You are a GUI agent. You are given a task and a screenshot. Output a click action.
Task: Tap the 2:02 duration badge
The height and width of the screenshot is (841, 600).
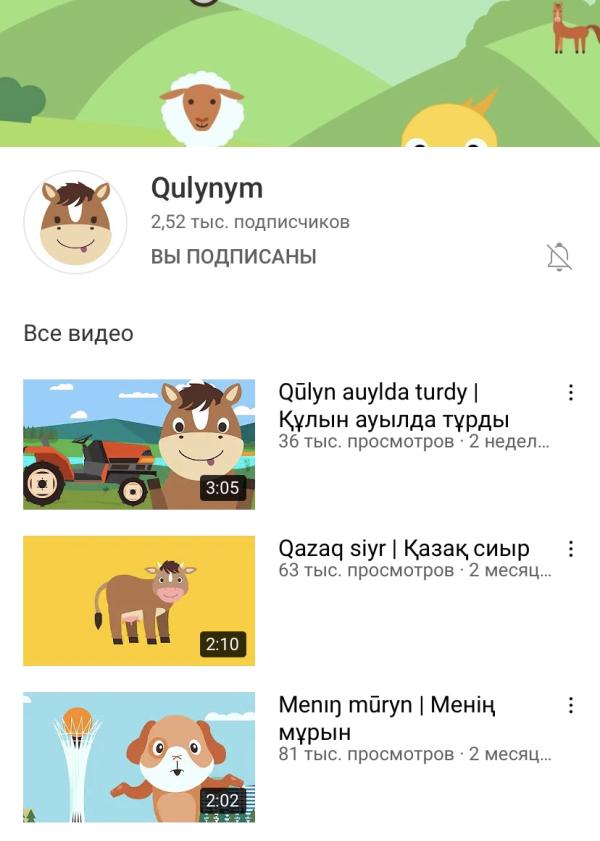(x=223, y=800)
